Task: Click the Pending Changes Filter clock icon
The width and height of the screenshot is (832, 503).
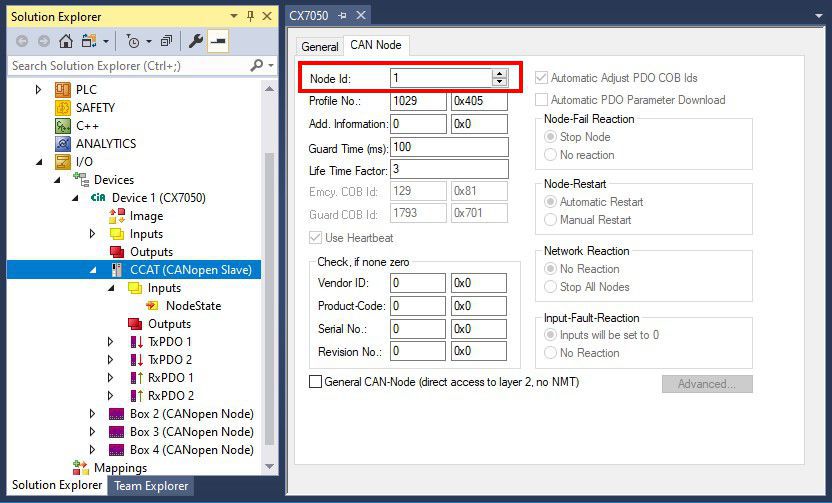Action: (133, 41)
